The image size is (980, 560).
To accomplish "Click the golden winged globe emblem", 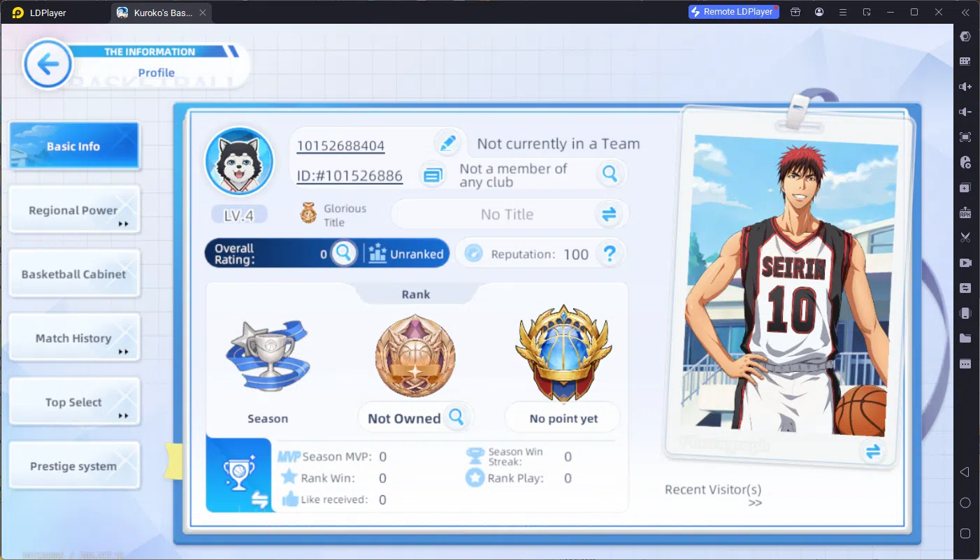I will 563,352.
